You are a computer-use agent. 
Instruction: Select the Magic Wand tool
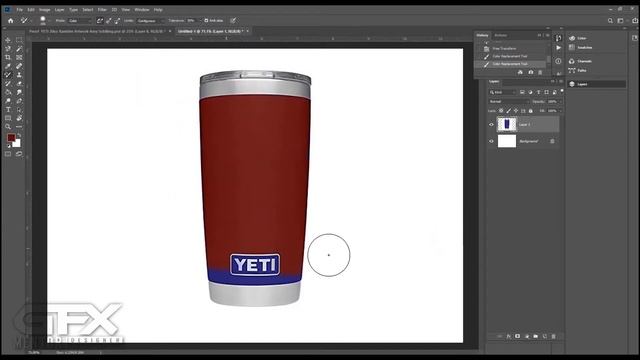coord(19,49)
